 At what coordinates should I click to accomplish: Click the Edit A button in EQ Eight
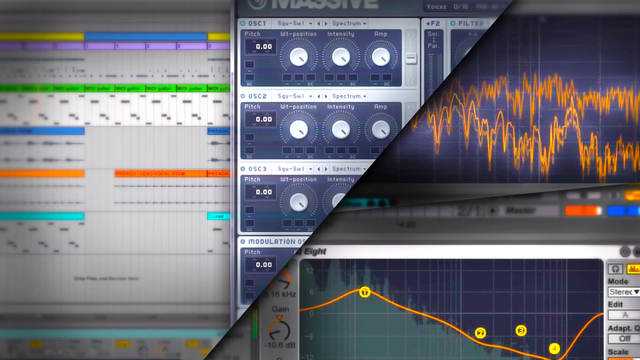click(x=624, y=315)
